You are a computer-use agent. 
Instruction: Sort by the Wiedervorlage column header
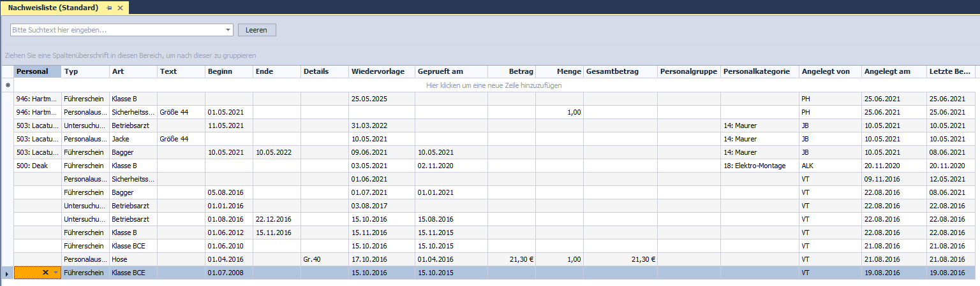[x=380, y=71]
